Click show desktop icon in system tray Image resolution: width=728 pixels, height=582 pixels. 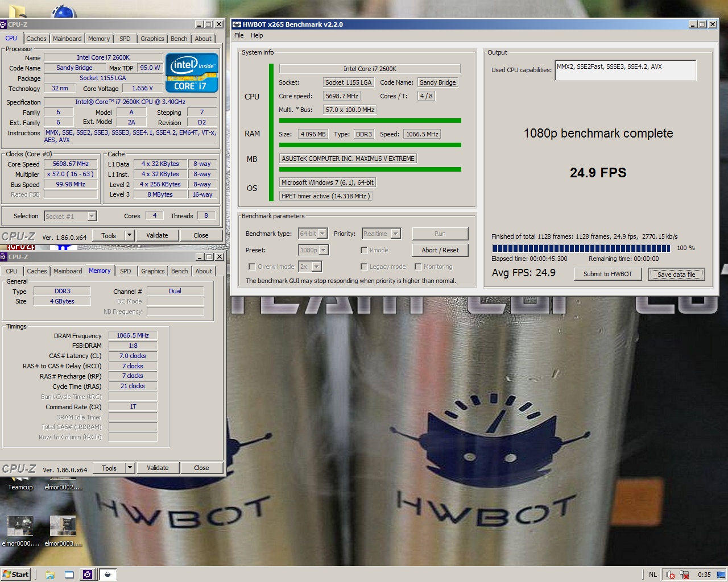722,575
